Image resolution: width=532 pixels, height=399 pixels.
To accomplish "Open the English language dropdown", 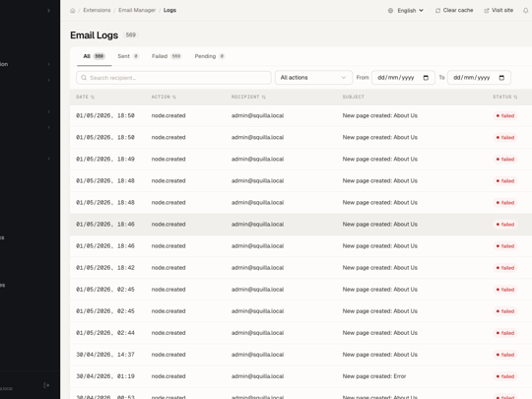I will (406, 11).
